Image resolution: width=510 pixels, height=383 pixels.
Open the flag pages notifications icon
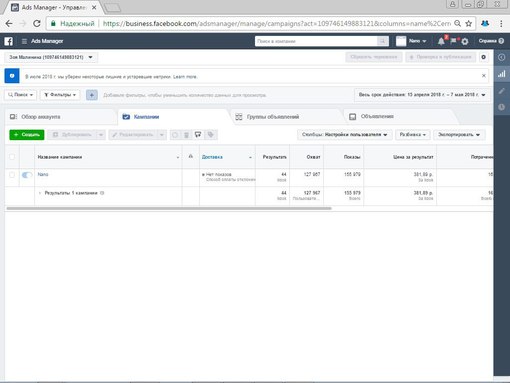coord(453,41)
